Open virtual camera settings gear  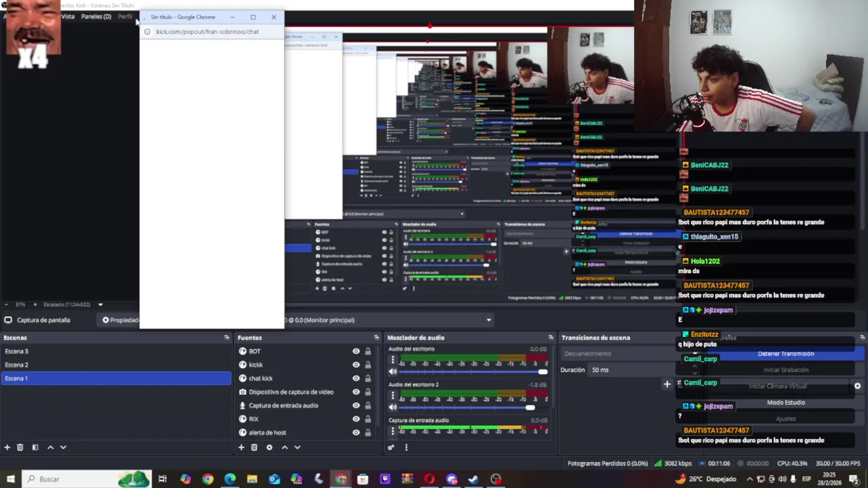[x=857, y=386]
